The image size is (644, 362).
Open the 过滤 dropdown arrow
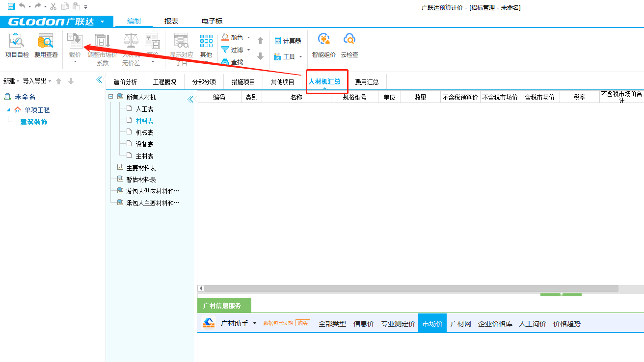(248, 50)
